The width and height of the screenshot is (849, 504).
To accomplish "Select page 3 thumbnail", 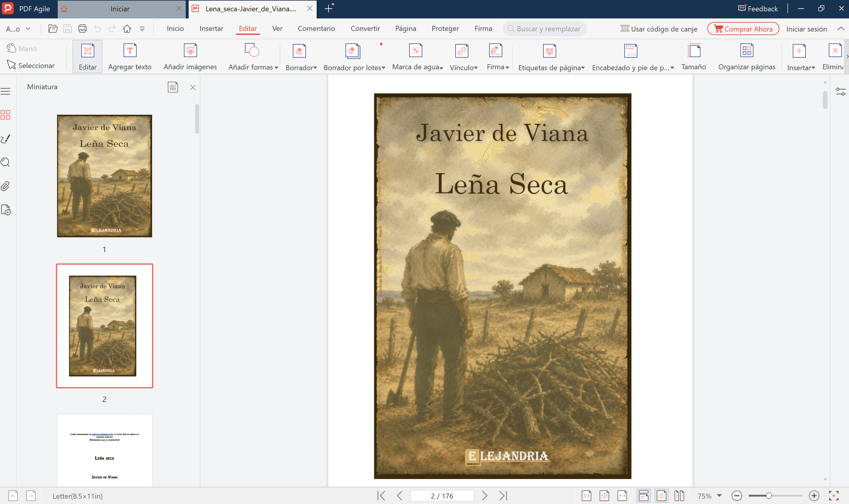I will coord(104,450).
